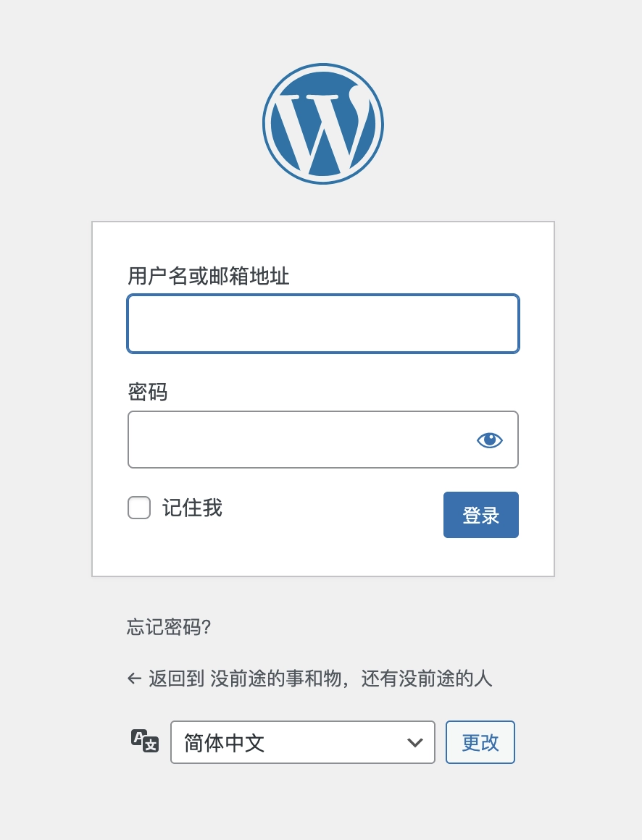Click the WordPress logo
The width and height of the screenshot is (642, 840).
tap(322, 124)
